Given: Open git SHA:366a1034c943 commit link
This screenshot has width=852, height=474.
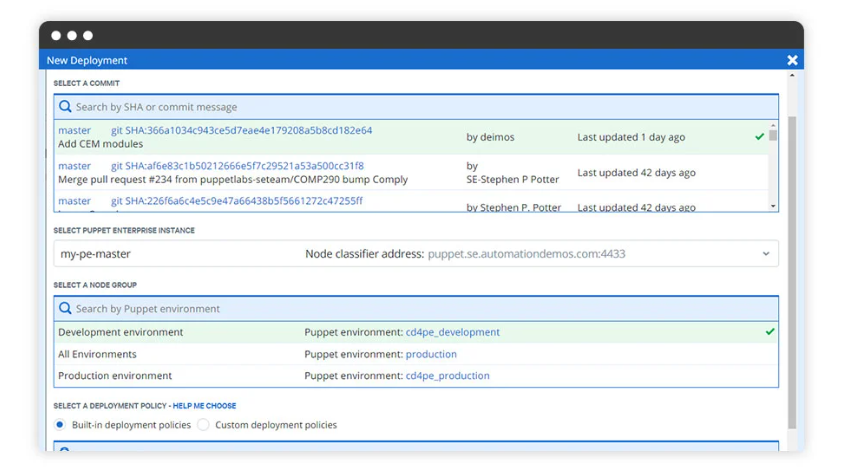Looking at the screenshot, I should click(241, 131).
